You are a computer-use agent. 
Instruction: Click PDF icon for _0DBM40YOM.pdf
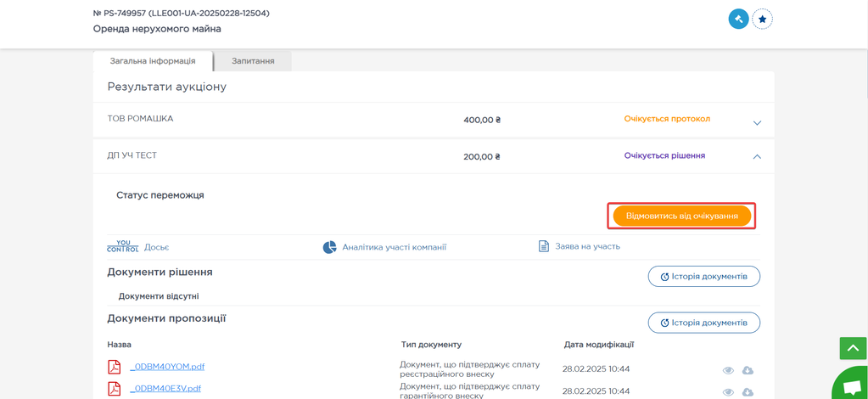[x=115, y=367]
